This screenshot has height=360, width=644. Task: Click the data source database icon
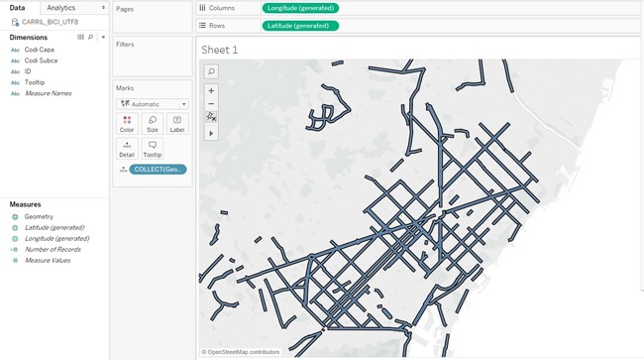(15, 22)
